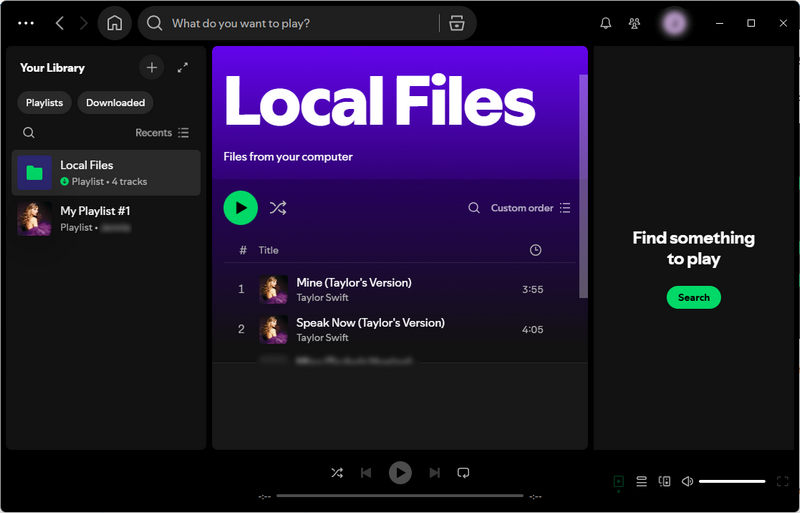The width and height of the screenshot is (800, 513).
Task: Select track Speak Now (Taylor's Version)
Action: pyautogui.click(x=400, y=329)
